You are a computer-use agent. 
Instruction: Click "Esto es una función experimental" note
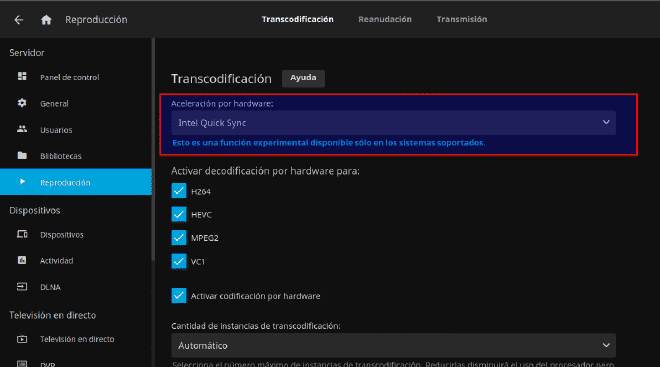[329, 143]
